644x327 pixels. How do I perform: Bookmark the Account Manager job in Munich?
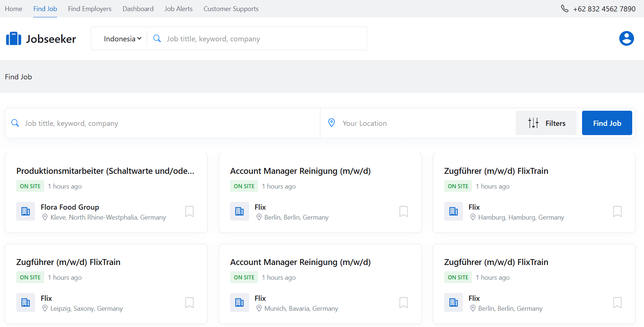(x=404, y=303)
